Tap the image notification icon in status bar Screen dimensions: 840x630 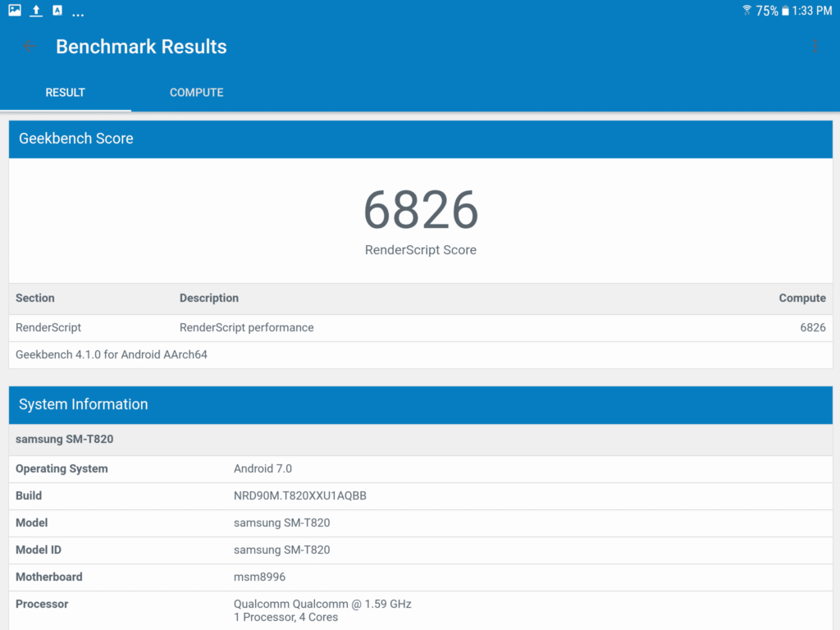(x=15, y=11)
